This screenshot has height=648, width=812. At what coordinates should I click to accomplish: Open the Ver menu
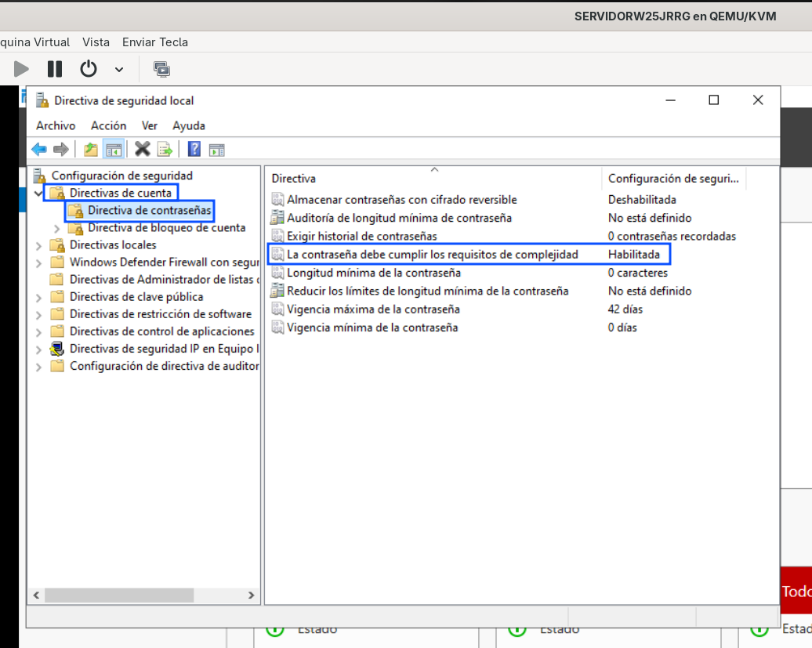click(149, 126)
